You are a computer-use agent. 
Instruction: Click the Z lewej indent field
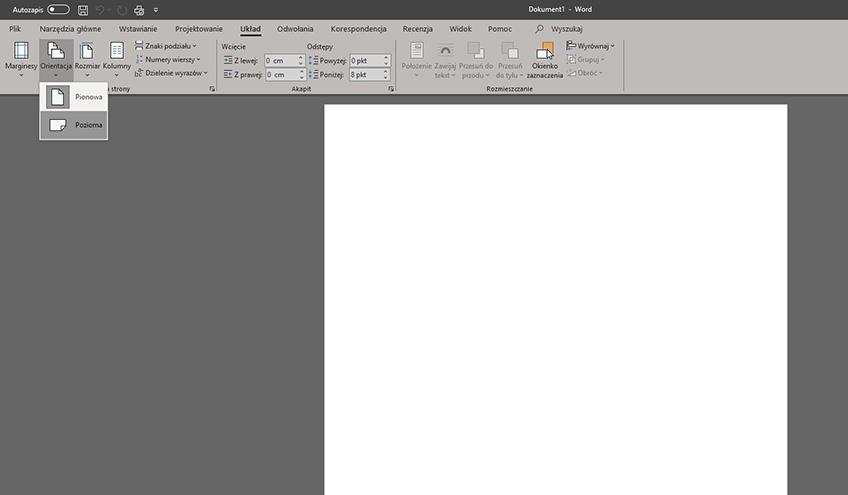pos(281,61)
